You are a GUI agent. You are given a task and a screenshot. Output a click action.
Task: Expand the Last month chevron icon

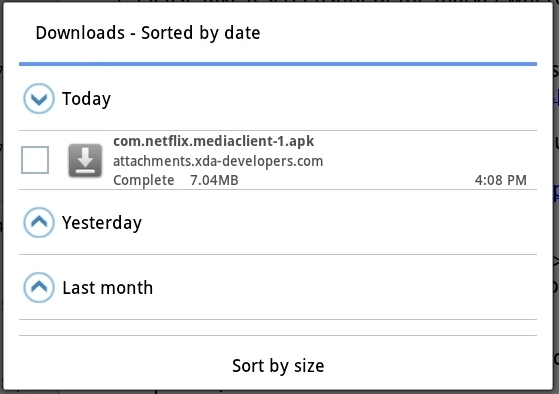click(39, 287)
